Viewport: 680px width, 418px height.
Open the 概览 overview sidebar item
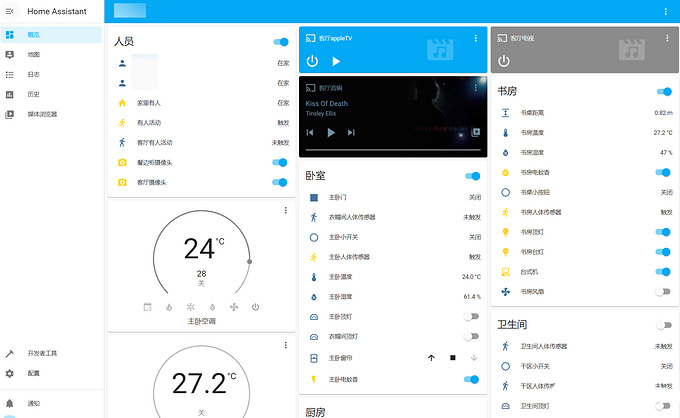click(x=51, y=35)
